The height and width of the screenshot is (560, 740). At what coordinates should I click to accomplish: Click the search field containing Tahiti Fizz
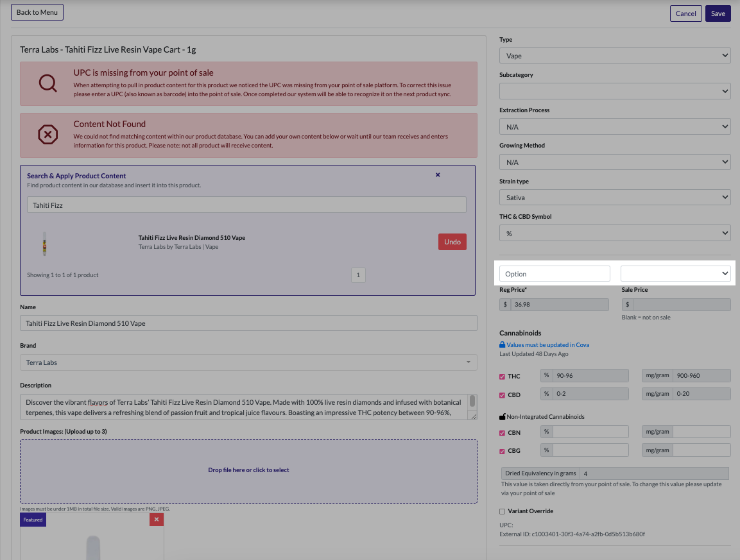246,205
